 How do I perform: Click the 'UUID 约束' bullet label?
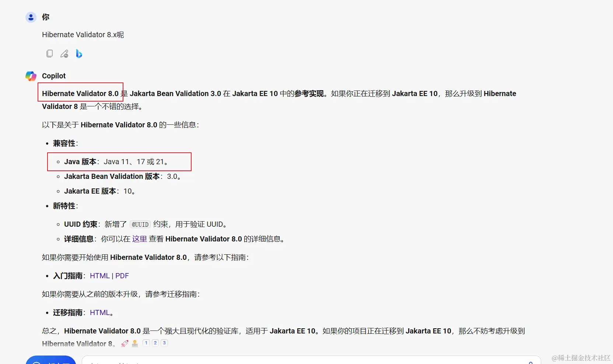coord(81,224)
